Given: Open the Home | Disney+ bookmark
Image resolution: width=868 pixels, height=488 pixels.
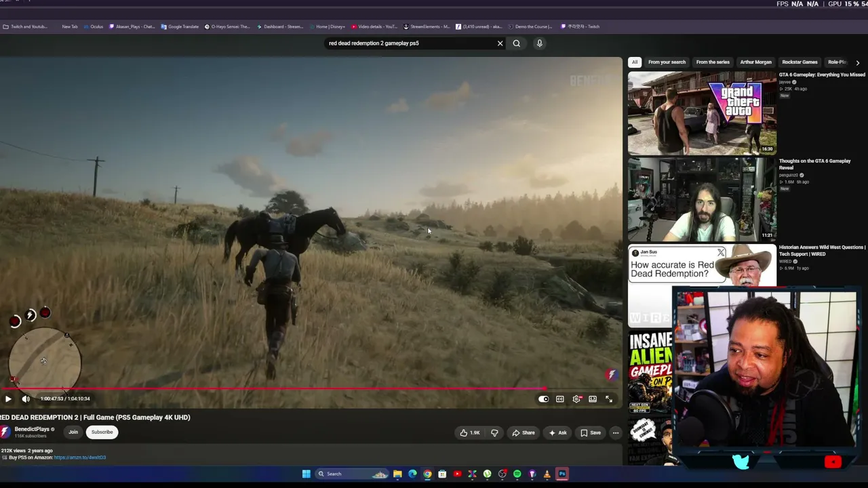Looking at the screenshot, I should pos(327,26).
